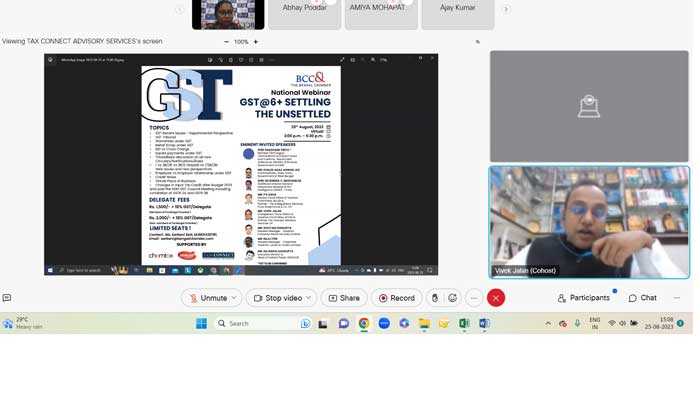Open the Stop video options chevron
This screenshot has width=700, height=394.
[308, 298]
